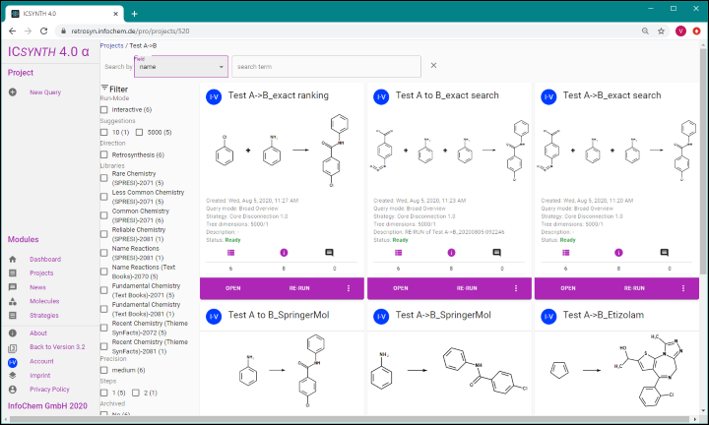Click the Molecules shapes icon

pos(13,301)
